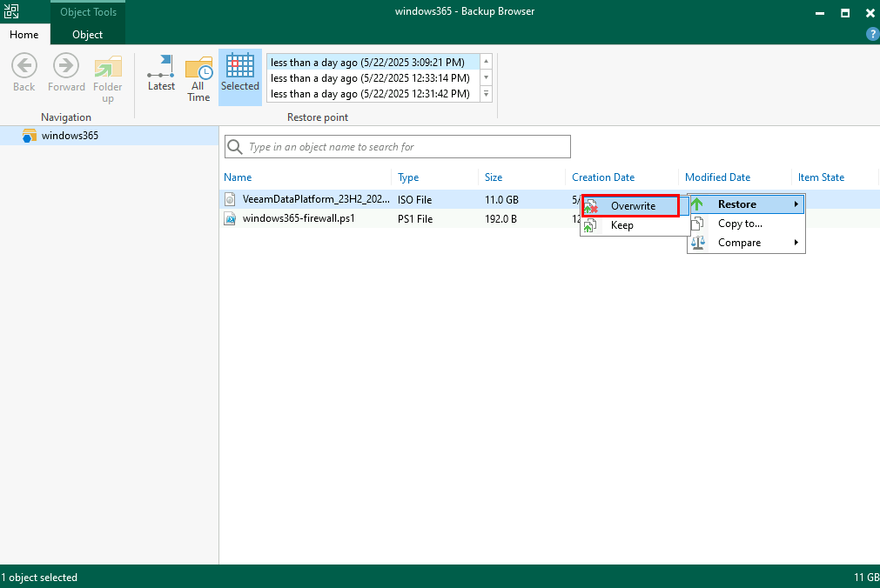Open the help question mark icon
This screenshot has width=880, height=588.
pos(872,34)
